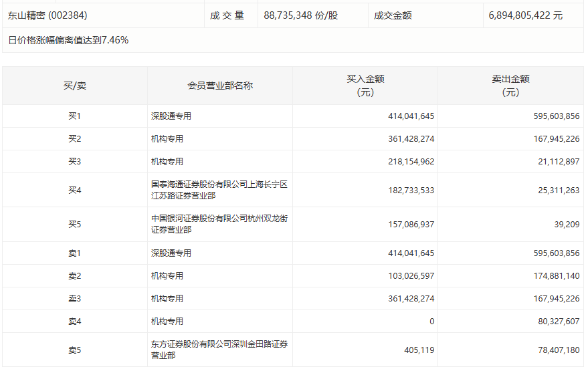Viewport: 588px width, 367px height.
Task: Select buy amount 182,733,533
Action: (411, 190)
